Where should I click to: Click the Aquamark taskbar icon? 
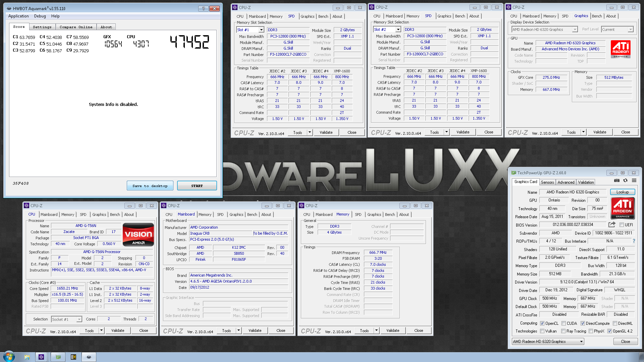(x=89, y=357)
